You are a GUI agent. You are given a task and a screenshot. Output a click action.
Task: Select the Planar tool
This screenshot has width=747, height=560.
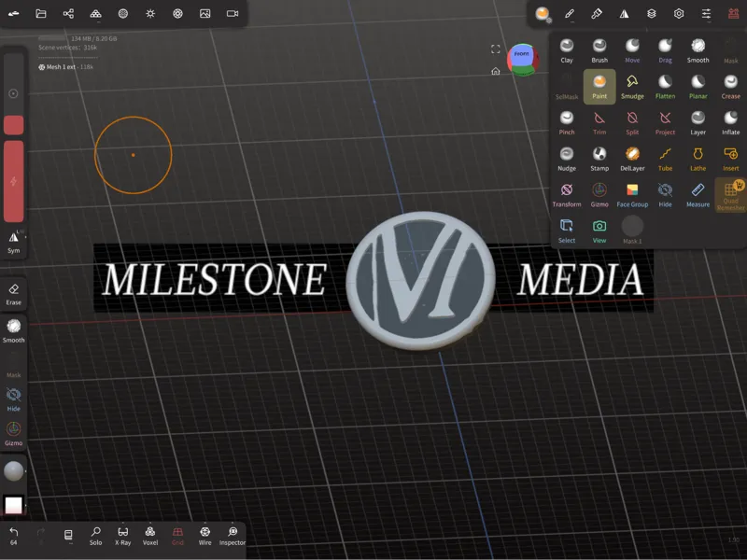pos(698,87)
